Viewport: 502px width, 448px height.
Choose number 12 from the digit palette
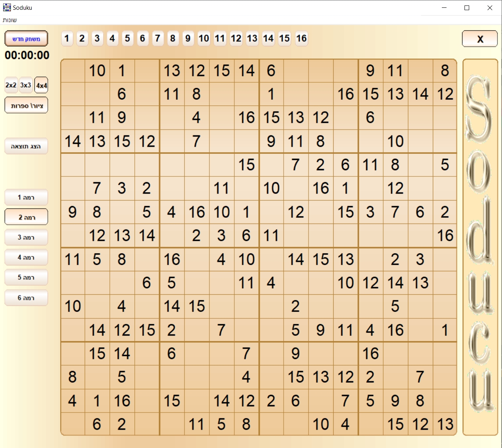tap(236, 39)
